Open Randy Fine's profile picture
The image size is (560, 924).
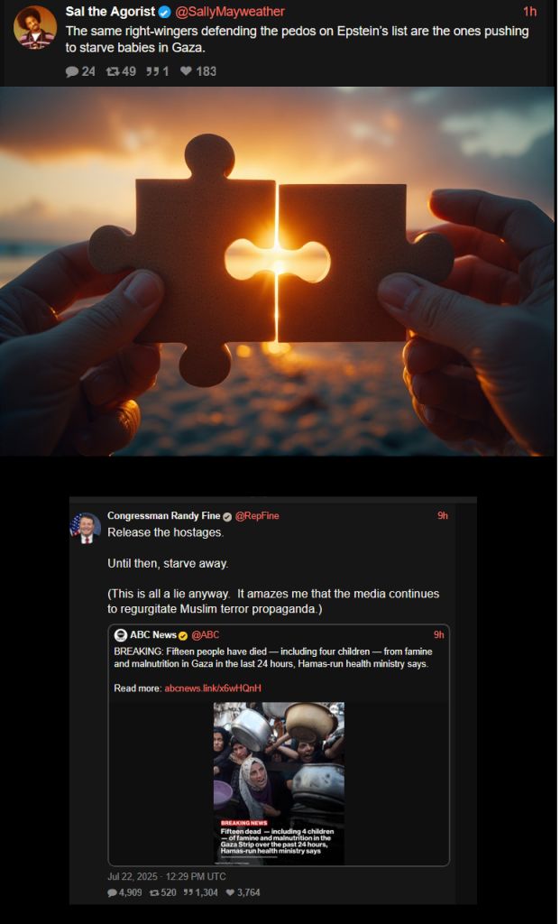[86, 528]
